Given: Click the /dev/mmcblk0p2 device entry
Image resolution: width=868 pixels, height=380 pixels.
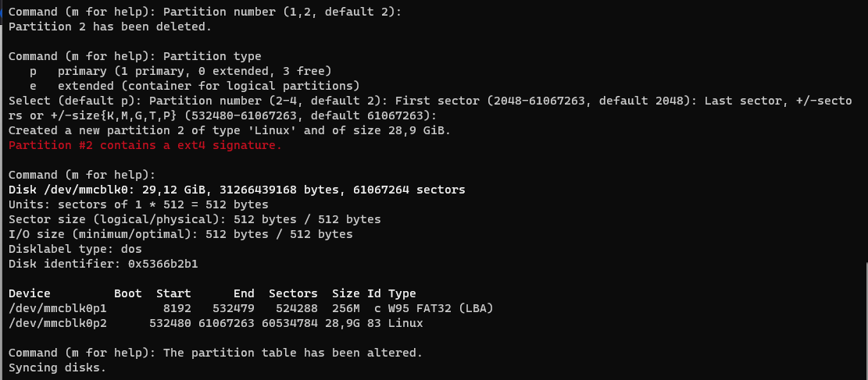Looking at the screenshot, I should click(x=58, y=323).
